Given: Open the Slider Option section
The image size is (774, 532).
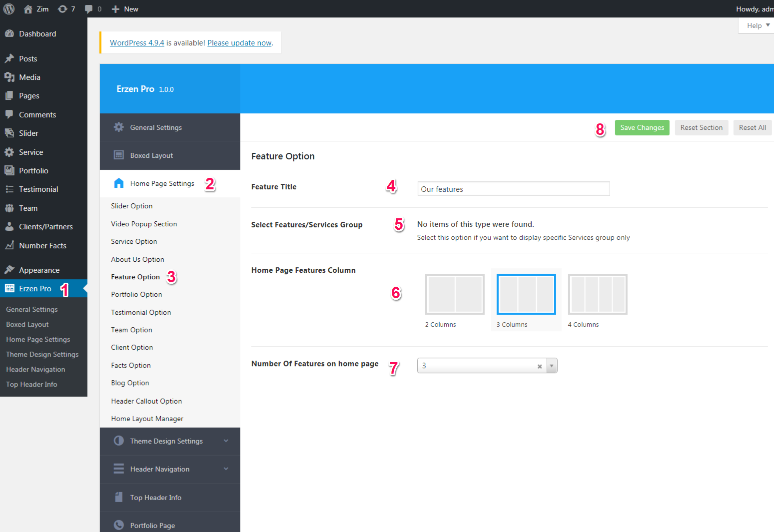Looking at the screenshot, I should click(132, 206).
